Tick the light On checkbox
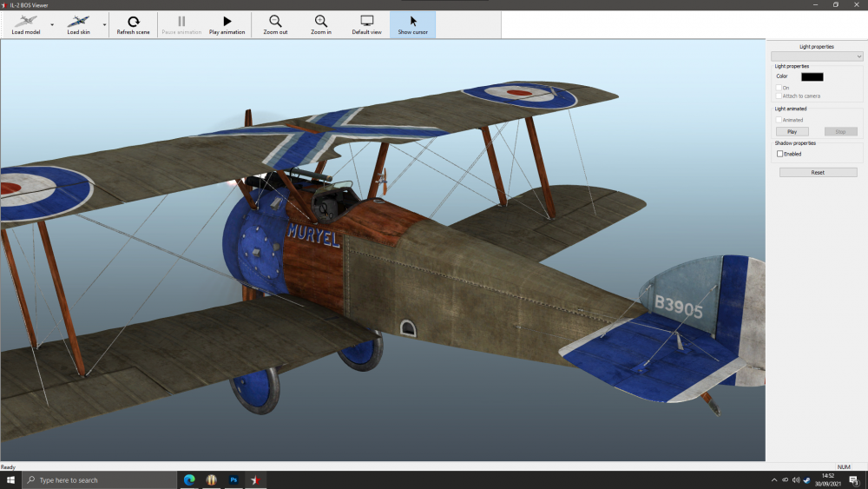The width and height of the screenshot is (868, 489). [x=779, y=88]
